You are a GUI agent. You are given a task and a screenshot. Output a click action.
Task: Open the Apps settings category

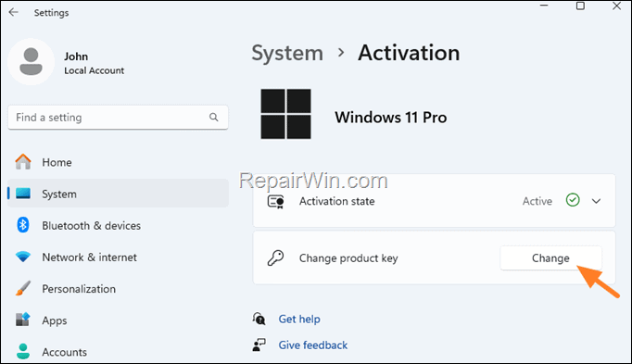click(x=118, y=320)
